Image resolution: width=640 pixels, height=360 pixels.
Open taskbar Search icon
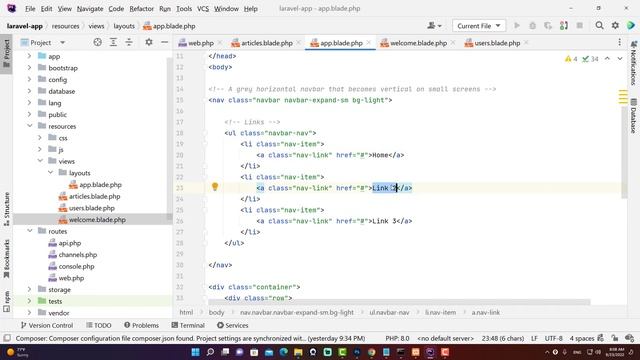coord(210,352)
